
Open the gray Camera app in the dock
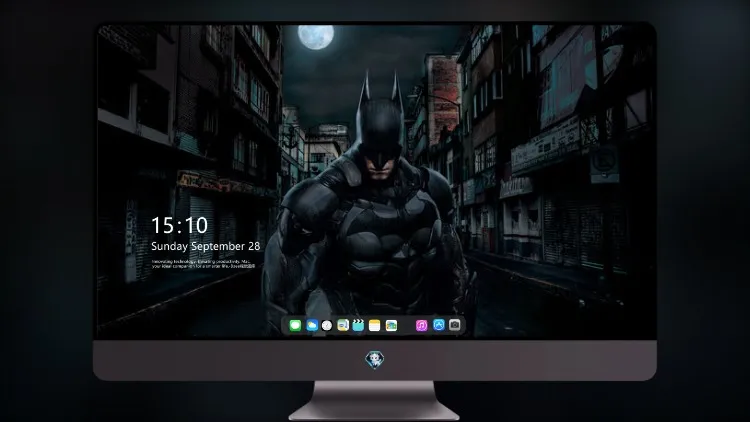click(x=455, y=325)
